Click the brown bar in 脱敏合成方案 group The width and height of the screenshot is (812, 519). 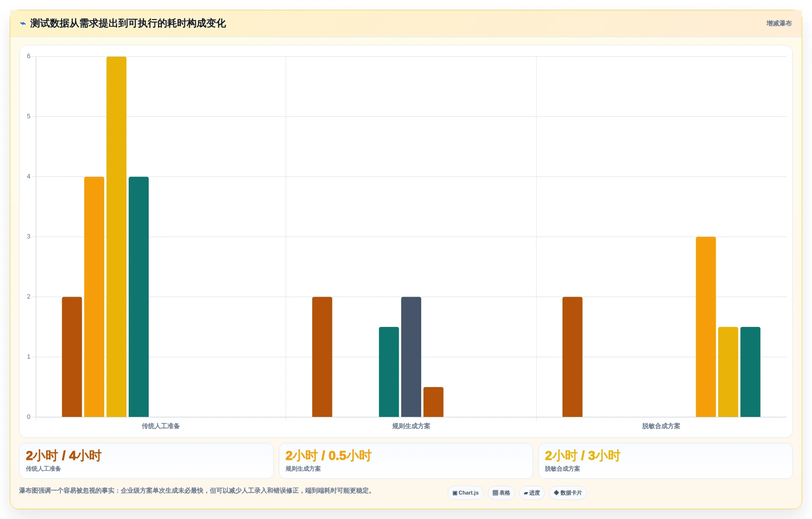[x=572, y=357]
